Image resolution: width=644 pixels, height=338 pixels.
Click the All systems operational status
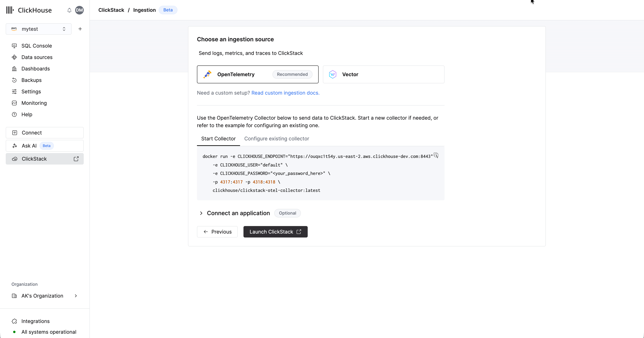pos(48,332)
